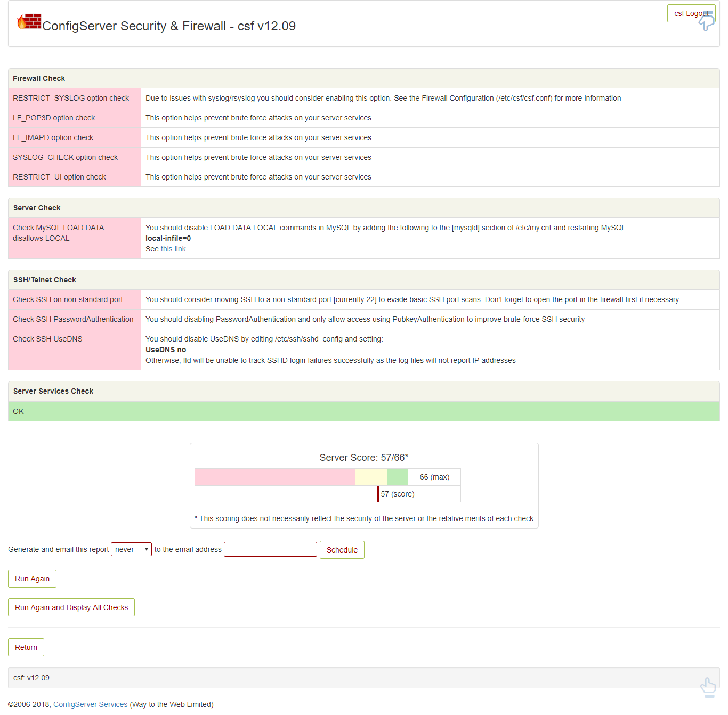Click the 66 (max) label

[434, 477]
